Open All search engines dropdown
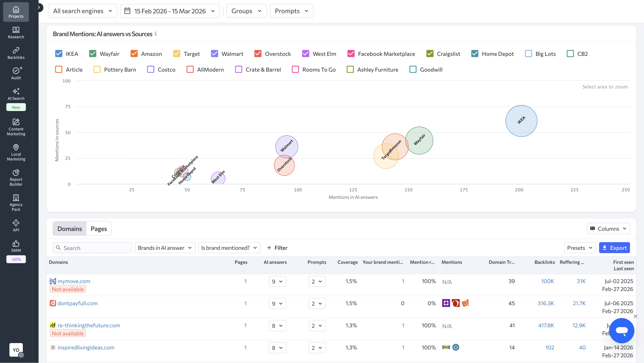The height and width of the screenshot is (363, 644). [x=83, y=11]
